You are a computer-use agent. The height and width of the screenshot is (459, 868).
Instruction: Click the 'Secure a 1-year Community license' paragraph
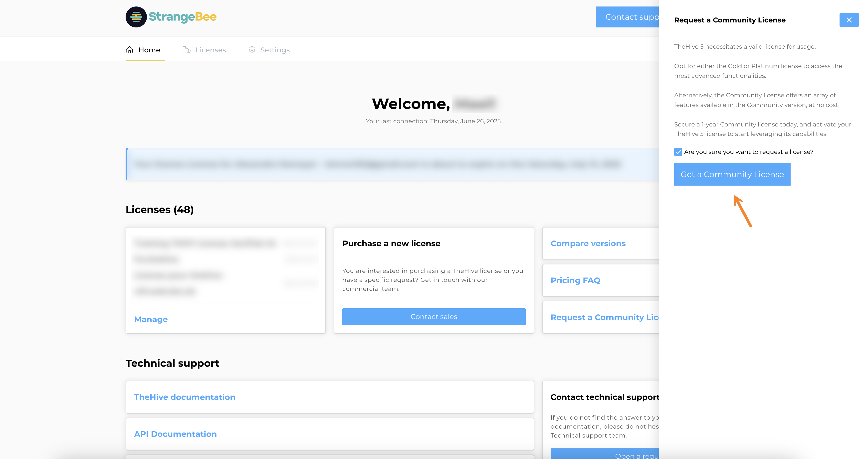[x=763, y=129]
